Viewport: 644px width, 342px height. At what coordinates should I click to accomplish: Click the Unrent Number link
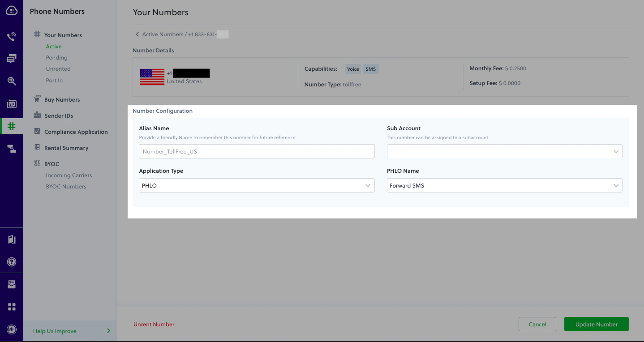[154, 325]
